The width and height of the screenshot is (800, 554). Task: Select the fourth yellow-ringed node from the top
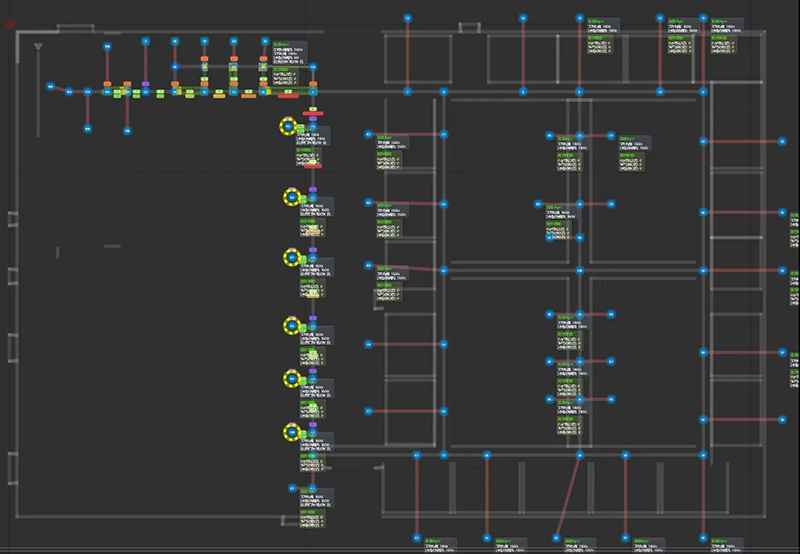292,325
